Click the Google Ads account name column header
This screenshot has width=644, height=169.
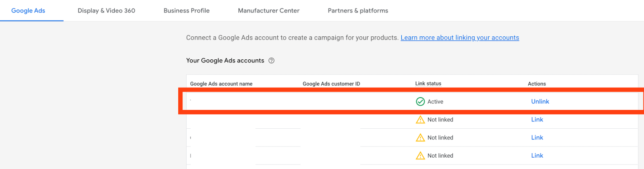point(221,84)
